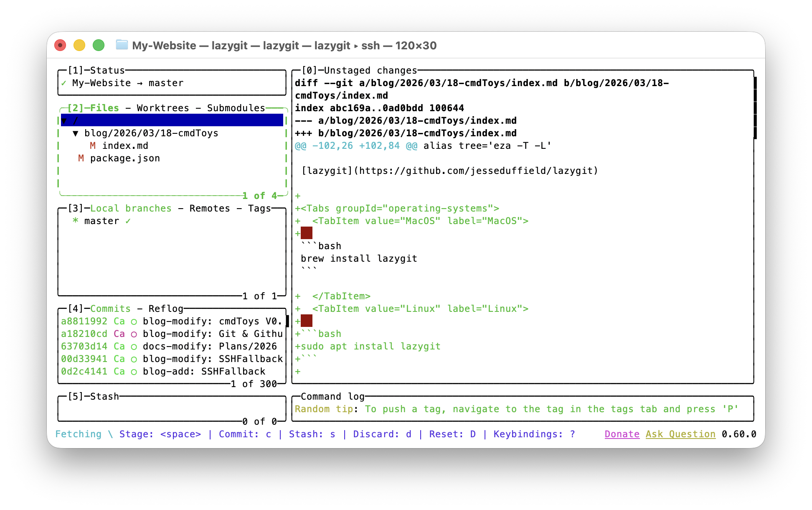Click the Keybindings: ? shortcut hint
This screenshot has width=812, height=510.
tap(534, 434)
